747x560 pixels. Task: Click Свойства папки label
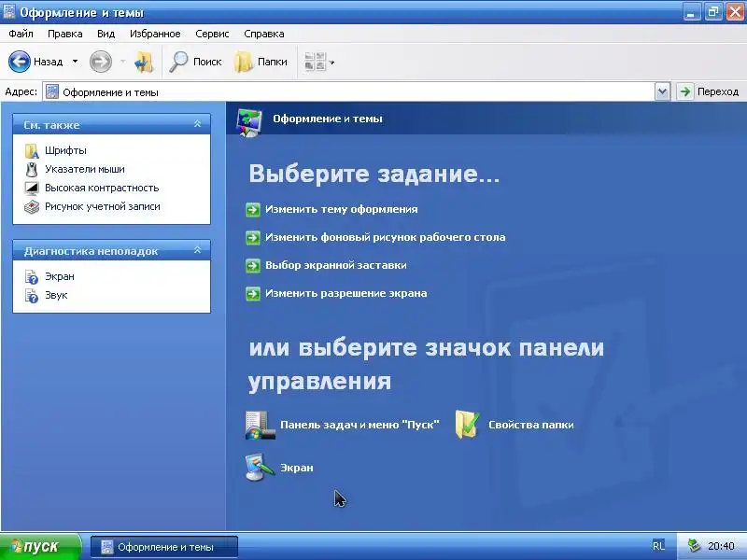pos(531,425)
